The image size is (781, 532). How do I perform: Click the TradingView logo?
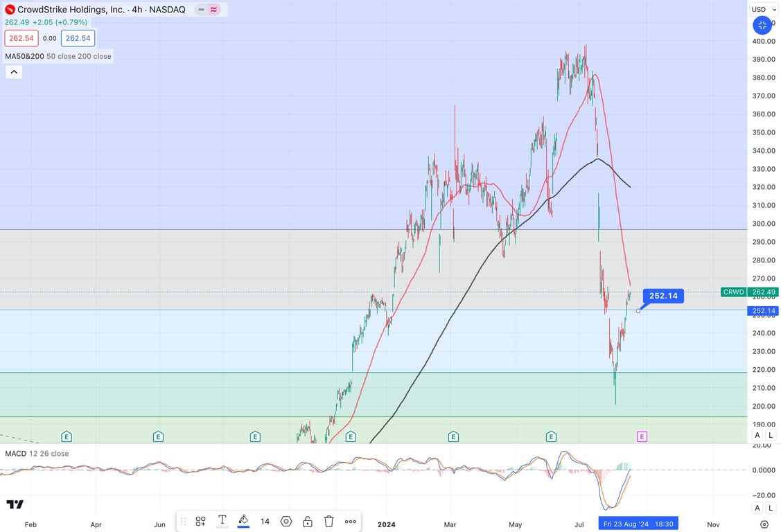click(x=15, y=504)
